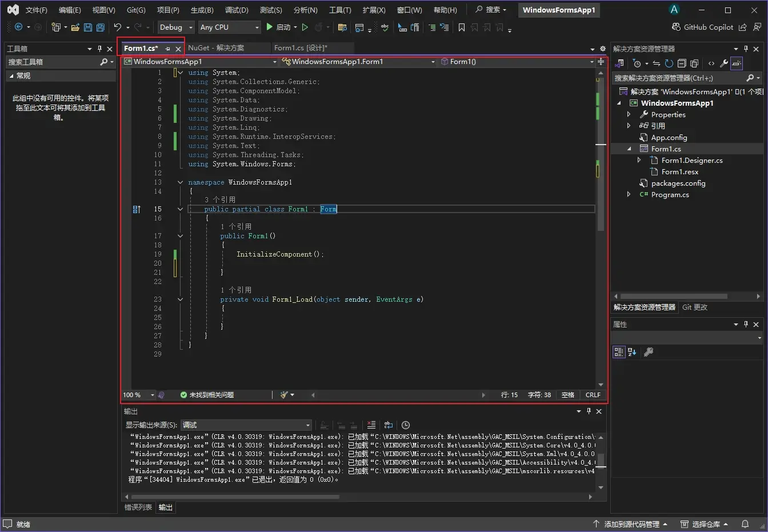Click the Save All icon in toolbar
The height and width of the screenshot is (532, 768).
(x=100, y=27)
